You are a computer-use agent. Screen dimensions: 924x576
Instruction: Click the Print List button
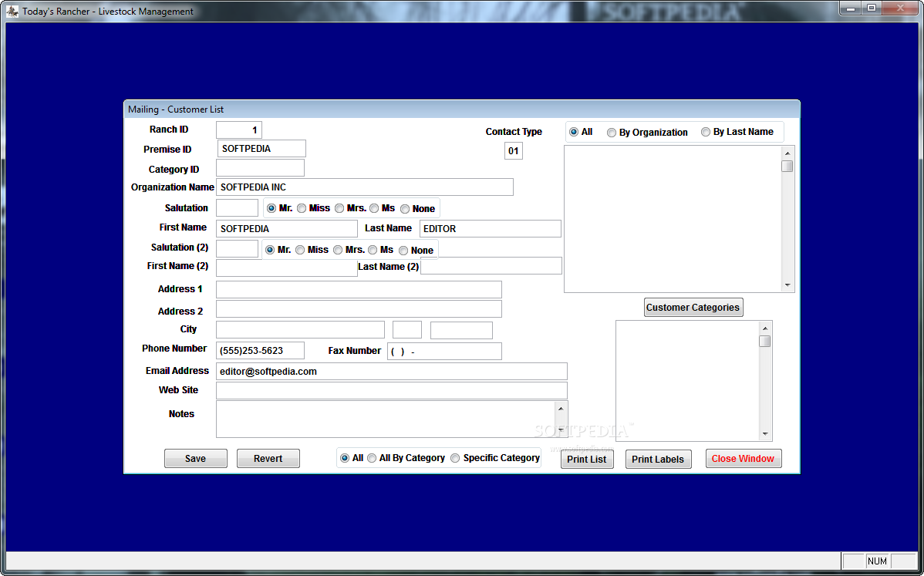tap(587, 460)
